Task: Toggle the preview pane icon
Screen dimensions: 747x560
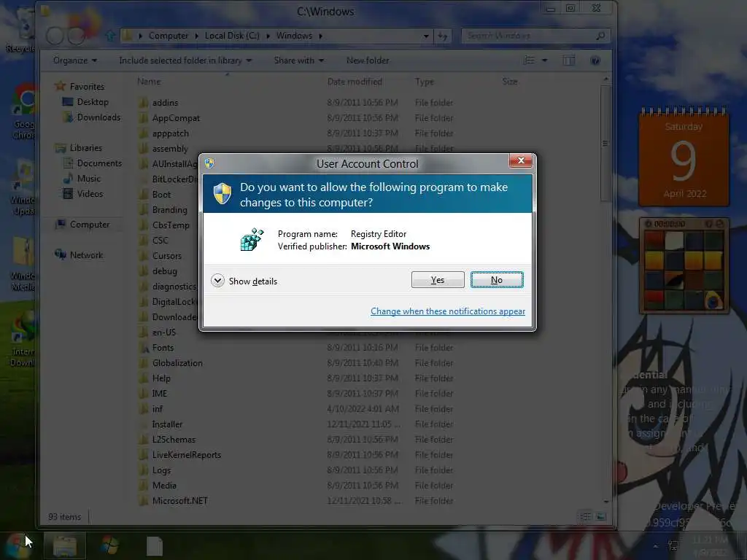Action: [x=569, y=60]
